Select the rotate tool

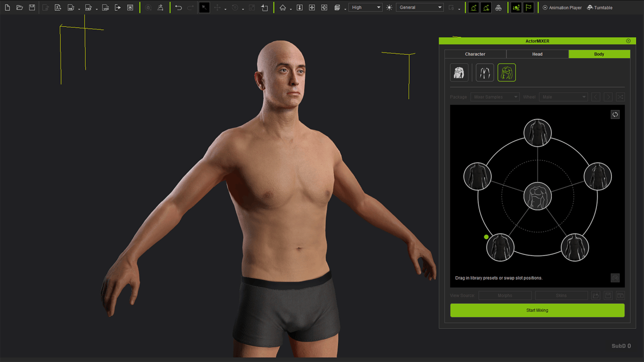pyautogui.click(x=235, y=8)
